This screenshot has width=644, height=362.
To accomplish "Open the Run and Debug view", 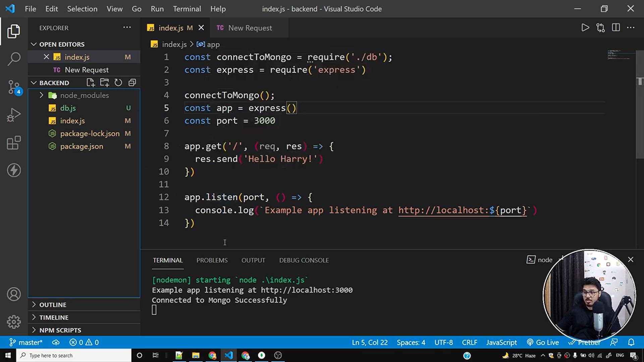I will [14, 115].
